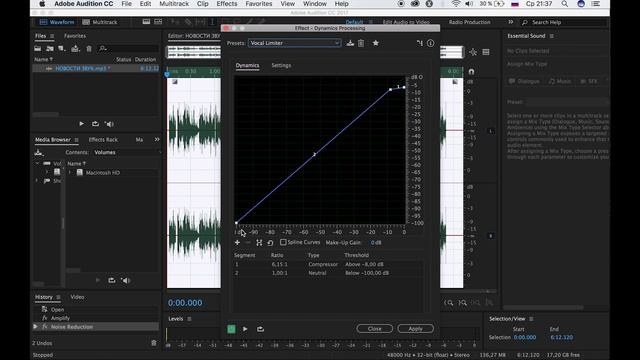The width and height of the screenshot is (640, 360).
Task: Click the Close button in effect dialog
Action: click(374, 329)
